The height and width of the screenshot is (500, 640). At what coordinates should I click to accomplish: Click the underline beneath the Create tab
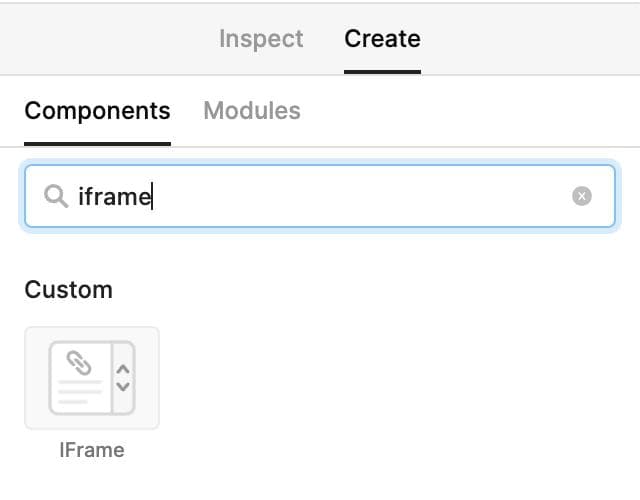point(382,71)
